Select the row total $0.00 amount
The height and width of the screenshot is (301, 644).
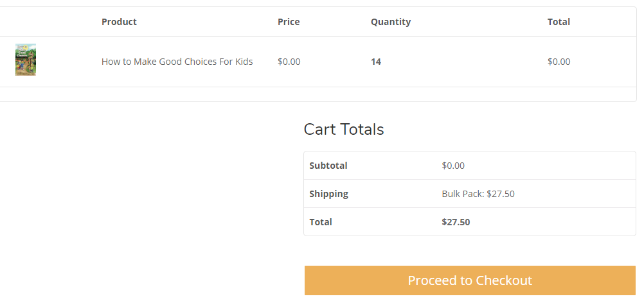click(x=559, y=62)
